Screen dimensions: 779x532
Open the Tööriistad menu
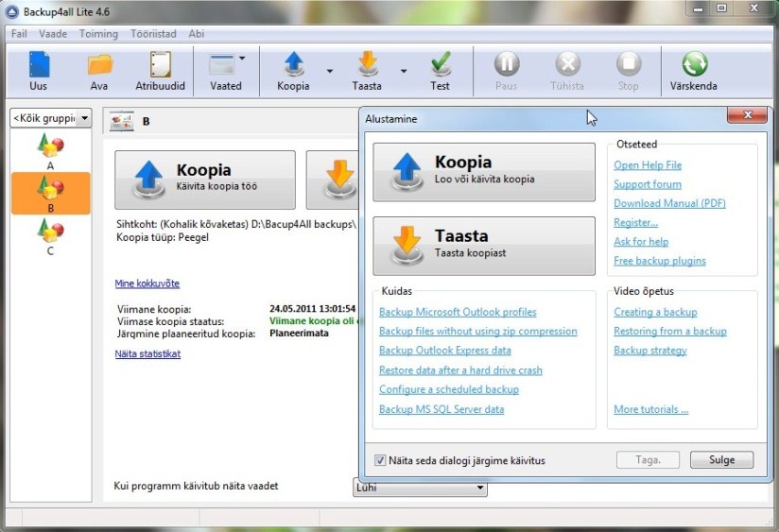pos(153,34)
